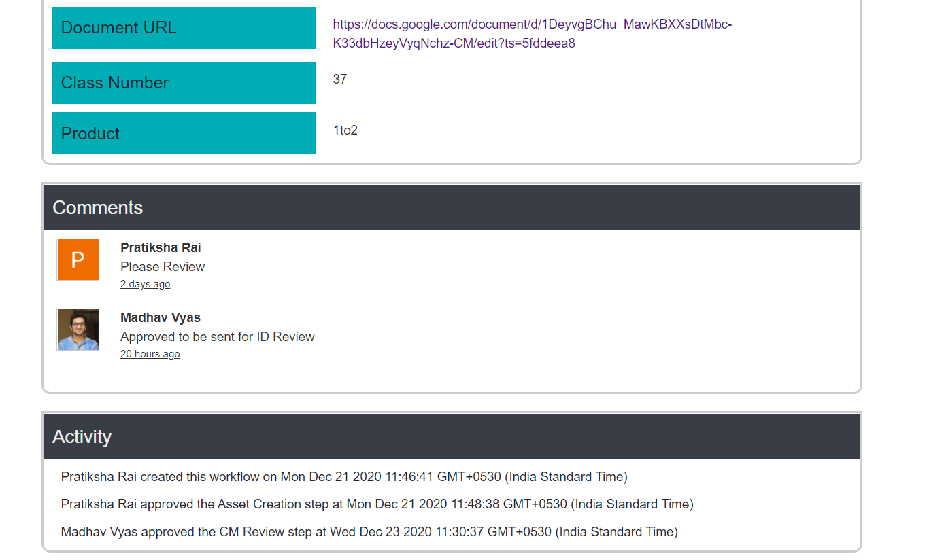Select the Comments section header
Screen dimensions: 944x560
[x=97, y=207]
